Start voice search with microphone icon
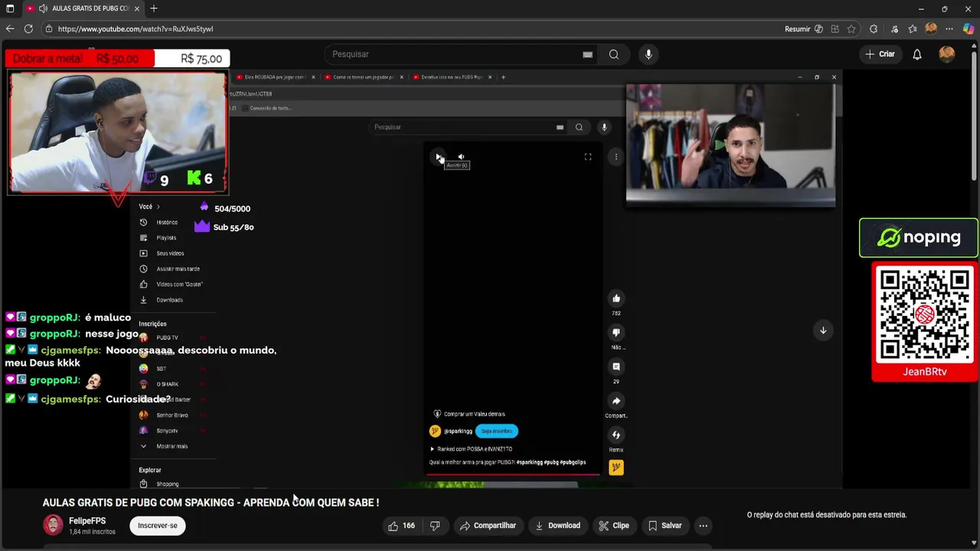Screen dimensions: 980x551 648,54
